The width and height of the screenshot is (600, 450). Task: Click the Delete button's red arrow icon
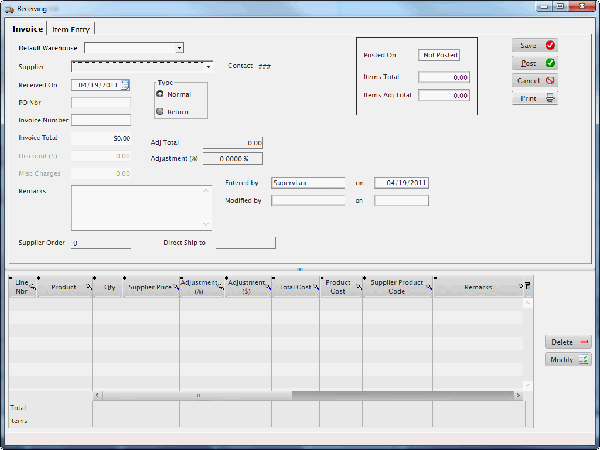pyautogui.click(x=584, y=342)
